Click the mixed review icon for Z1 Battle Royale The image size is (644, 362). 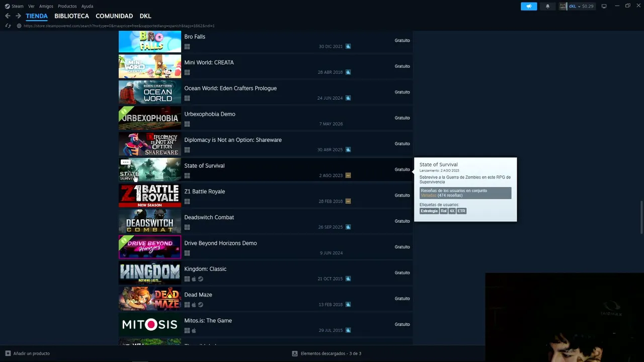[x=348, y=201]
